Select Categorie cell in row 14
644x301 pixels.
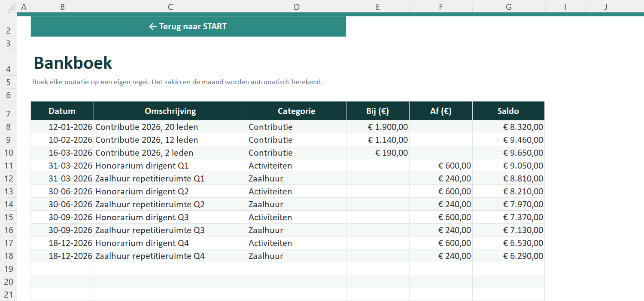click(x=297, y=204)
